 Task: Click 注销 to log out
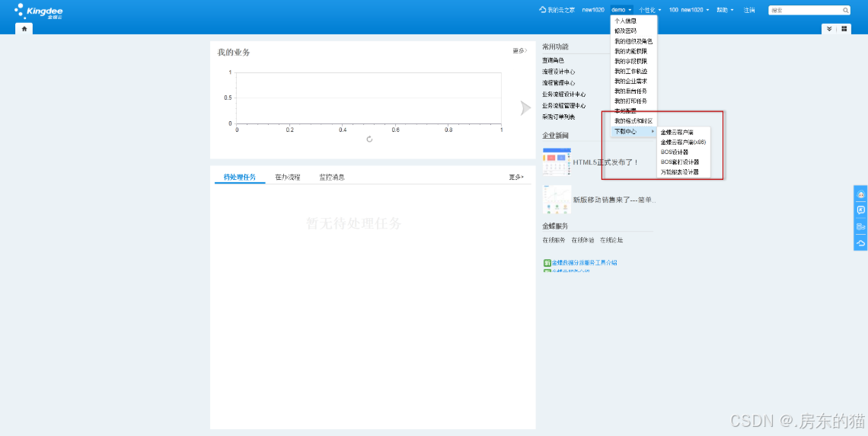click(x=749, y=10)
